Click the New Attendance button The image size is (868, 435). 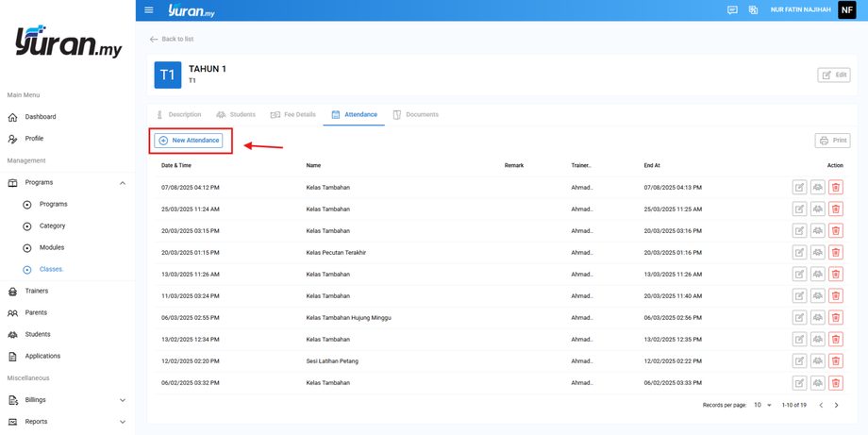[x=189, y=141]
